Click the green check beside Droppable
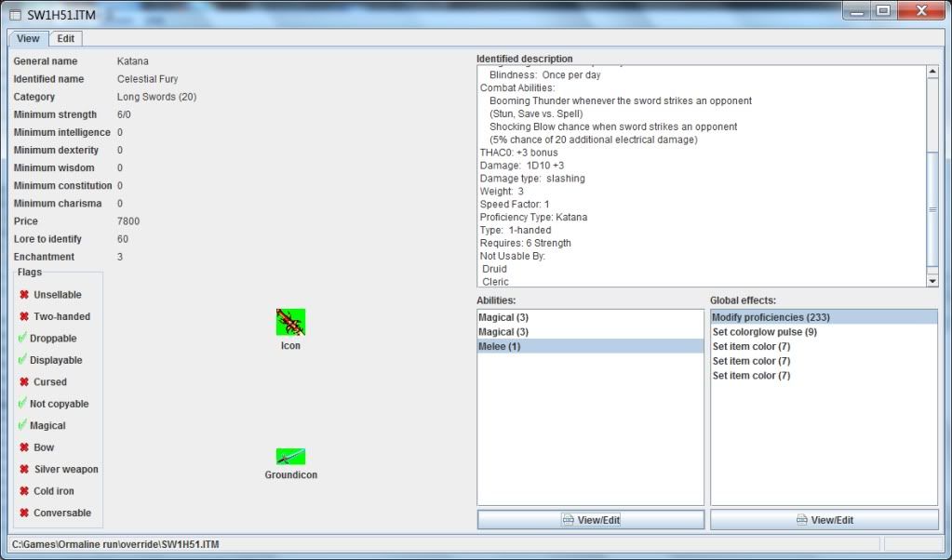 coord(23,338)
